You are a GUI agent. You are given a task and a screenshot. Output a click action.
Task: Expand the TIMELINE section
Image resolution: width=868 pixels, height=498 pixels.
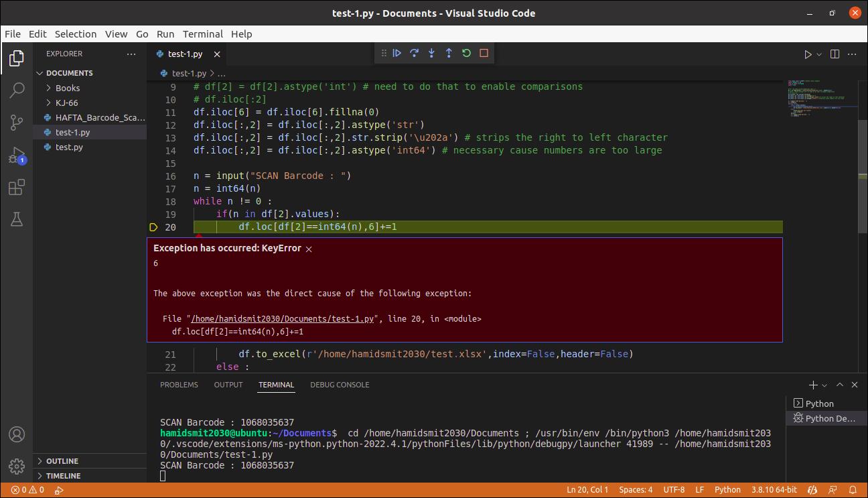point(90,476)
